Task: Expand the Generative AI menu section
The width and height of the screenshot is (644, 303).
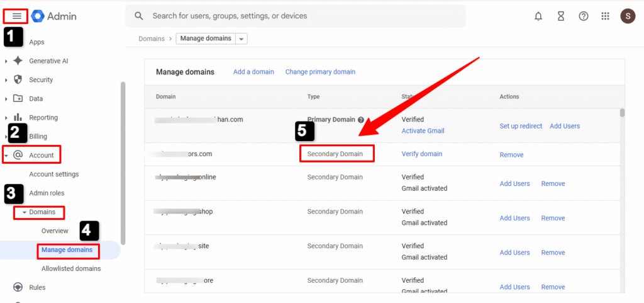Action: [x=7, y=61]
